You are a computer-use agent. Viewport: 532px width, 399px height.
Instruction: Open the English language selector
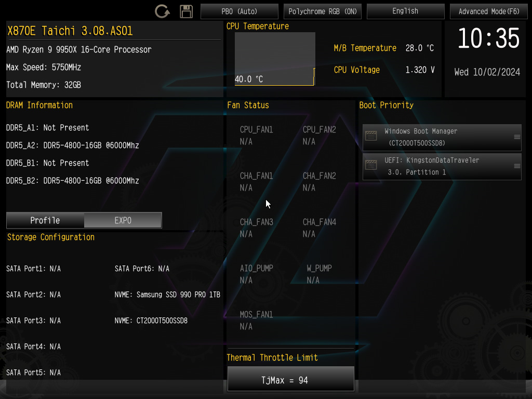(405, 11)
